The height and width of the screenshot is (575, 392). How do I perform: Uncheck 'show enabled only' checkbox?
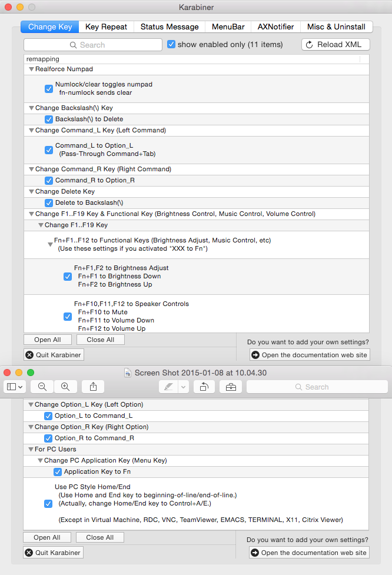[171, 44]
